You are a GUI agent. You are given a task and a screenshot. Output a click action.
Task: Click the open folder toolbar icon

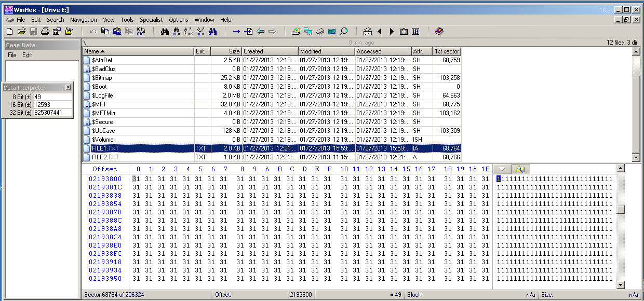coord(21,32)
